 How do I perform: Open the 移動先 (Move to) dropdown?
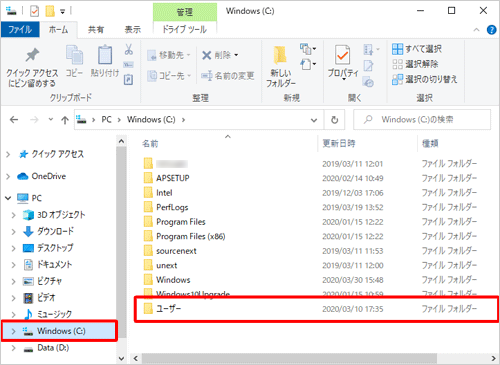(x=169, y=55)
